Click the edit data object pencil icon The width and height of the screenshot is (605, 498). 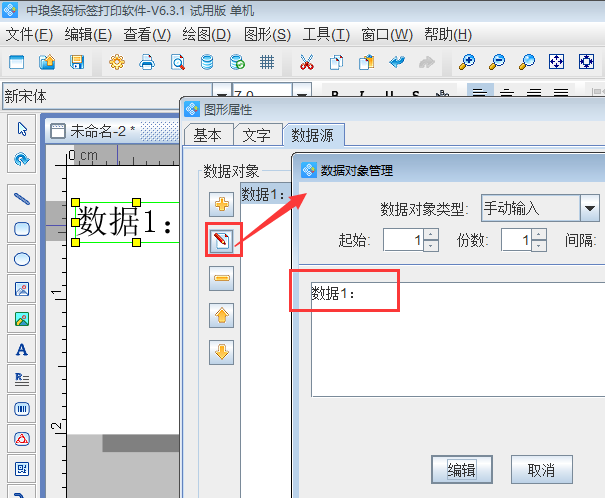click(221, 241)
